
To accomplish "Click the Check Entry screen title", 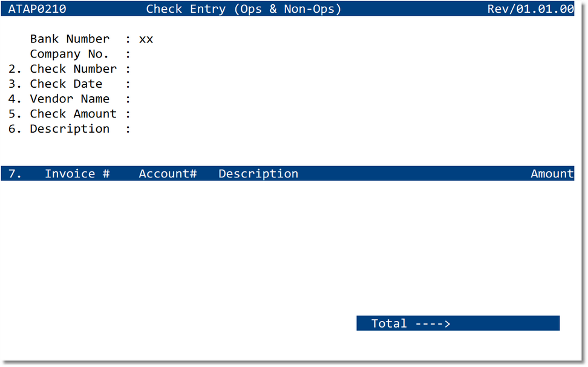I will [x=243, y=9].
